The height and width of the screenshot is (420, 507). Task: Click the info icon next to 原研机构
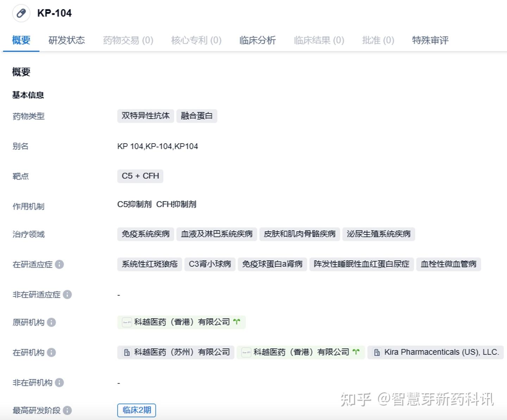tap(51, 322)
